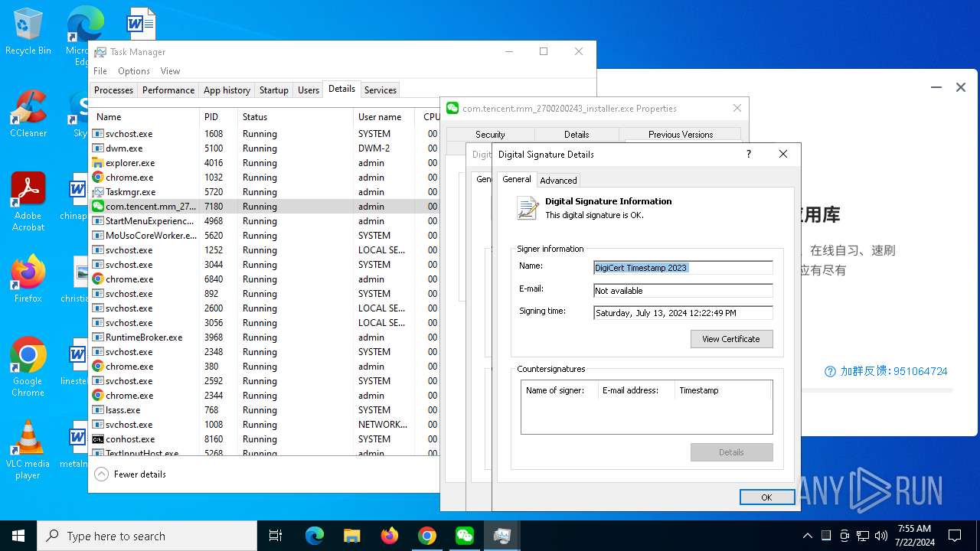
Task: Open the View menu in Task Manager
Action: (x=170, y=71)
